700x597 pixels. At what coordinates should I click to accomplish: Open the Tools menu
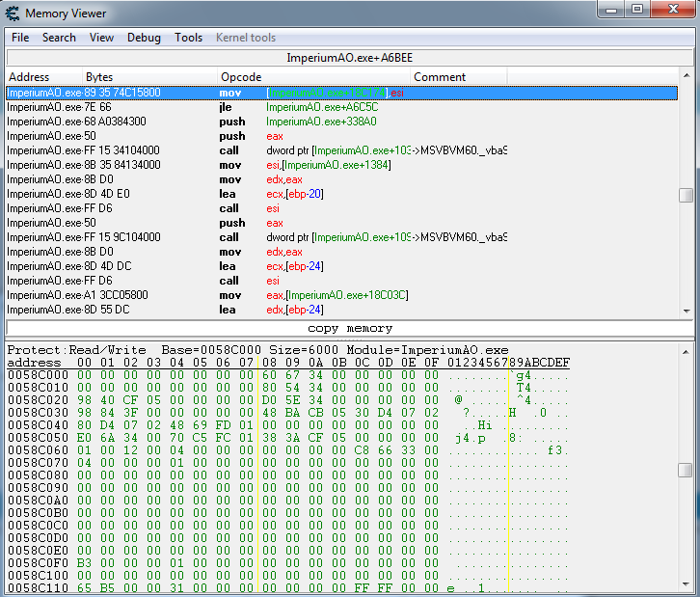pos(188,38)
